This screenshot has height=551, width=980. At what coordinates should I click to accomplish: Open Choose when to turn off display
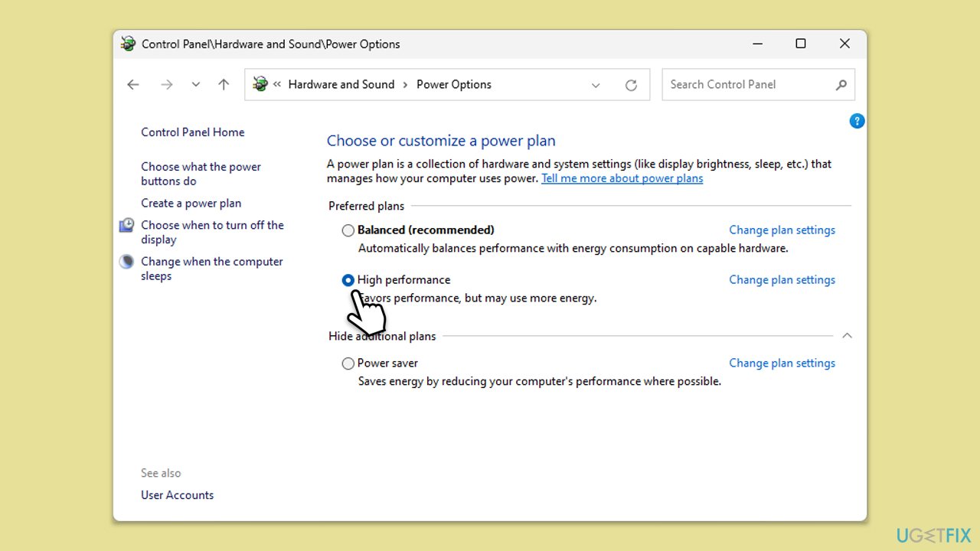tap(212, 232)
